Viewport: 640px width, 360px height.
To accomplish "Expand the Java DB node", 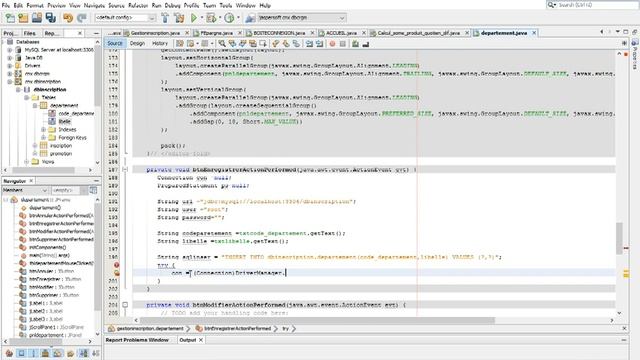I will pos(10,58).
